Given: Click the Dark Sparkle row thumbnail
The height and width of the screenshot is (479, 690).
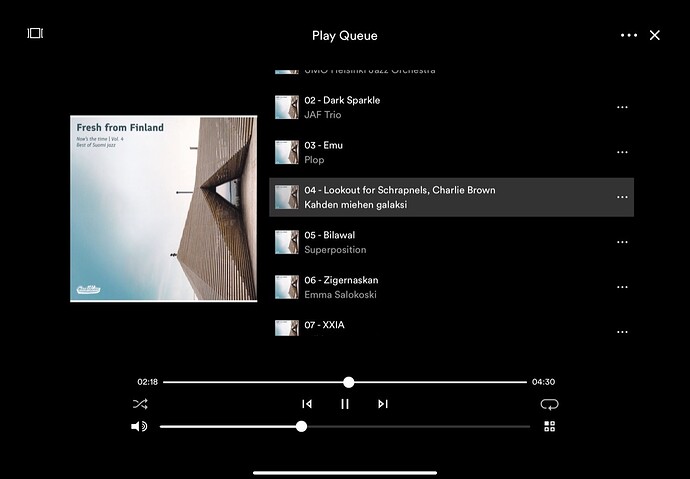Looking at the screenshot, I should click(x=287, y=107).
